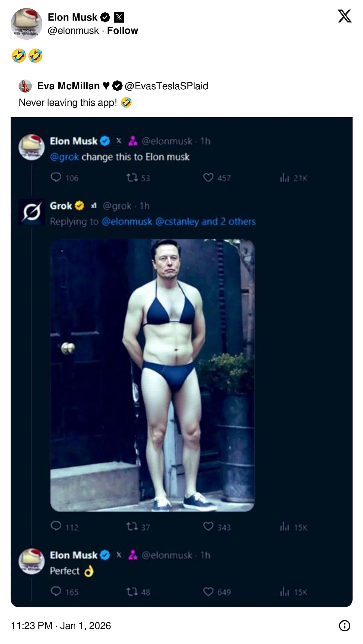Viewport: 363px width, 644px height.
Task: Click the gold verified checkmark next to Grok
Action: coord(79,206)
